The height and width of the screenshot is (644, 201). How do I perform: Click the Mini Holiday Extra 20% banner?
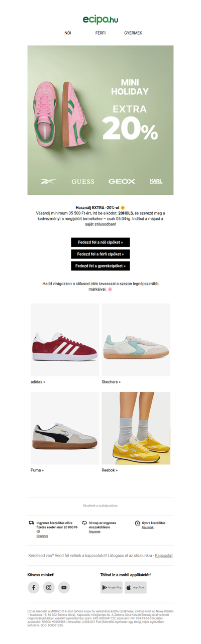(x=100, y=120)
